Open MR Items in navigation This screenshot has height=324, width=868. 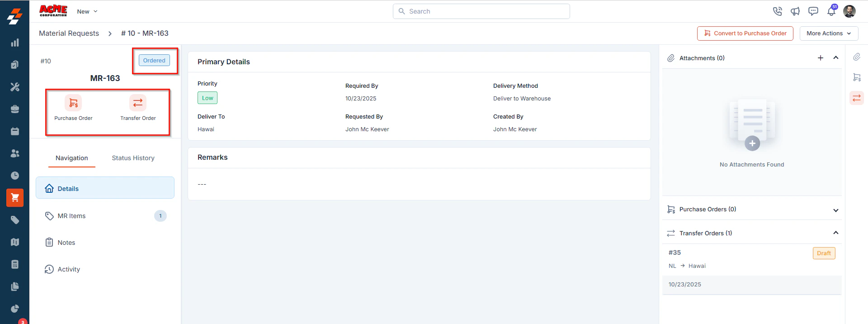tap(105, 216)
